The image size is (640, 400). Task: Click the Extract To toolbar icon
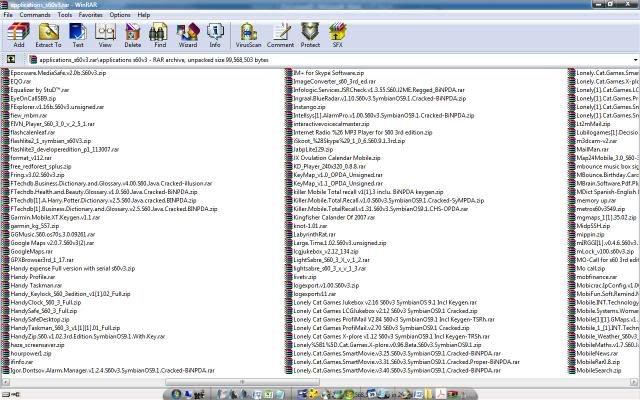pyautogui.click(x=48, y=36)
